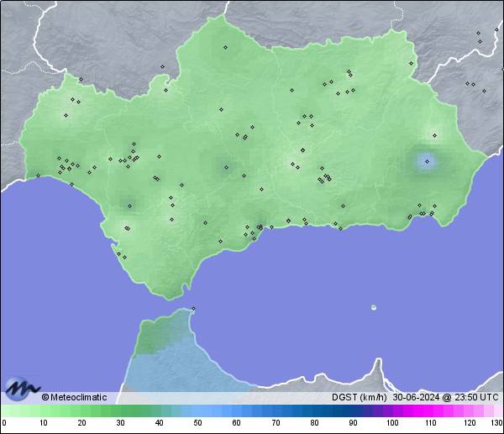This screenshot has height=434, width=504.
Task: Select the westernmost coastal marker near the Portugal border
Action: pos(39,175)
